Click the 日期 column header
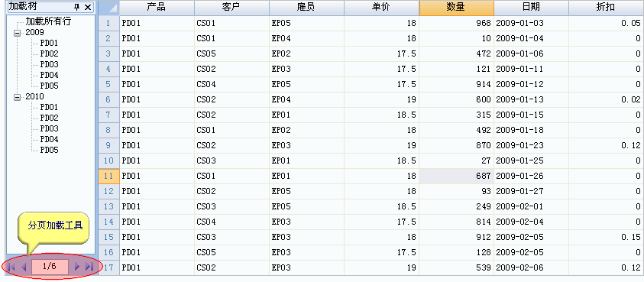Screen dimensions: 644x282 [x=531, y=8]
